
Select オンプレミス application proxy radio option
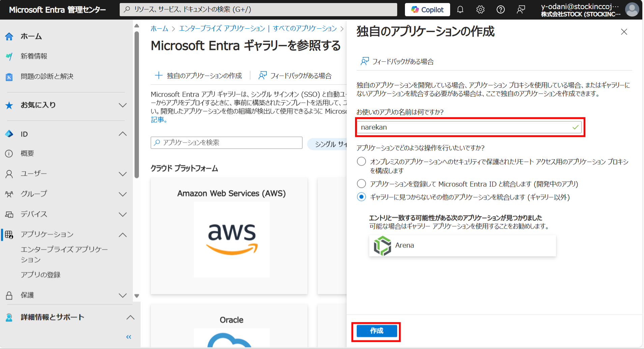pos(361,162)
